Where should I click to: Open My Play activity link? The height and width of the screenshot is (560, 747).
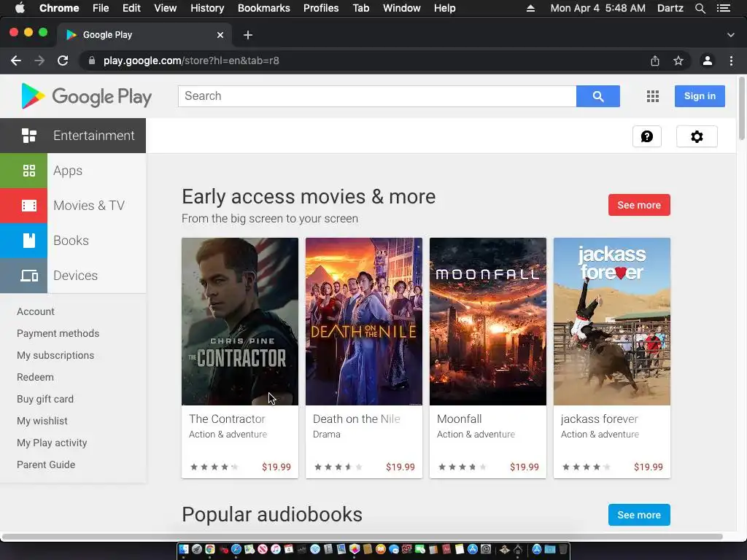[52, 443]
